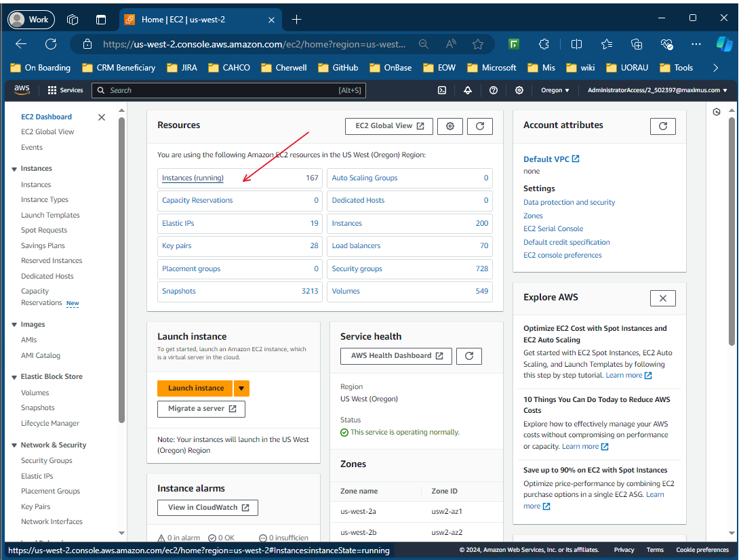Open AdministratorAccess account menu
This screenshot has height=560, width=741.
coord(657,90)
